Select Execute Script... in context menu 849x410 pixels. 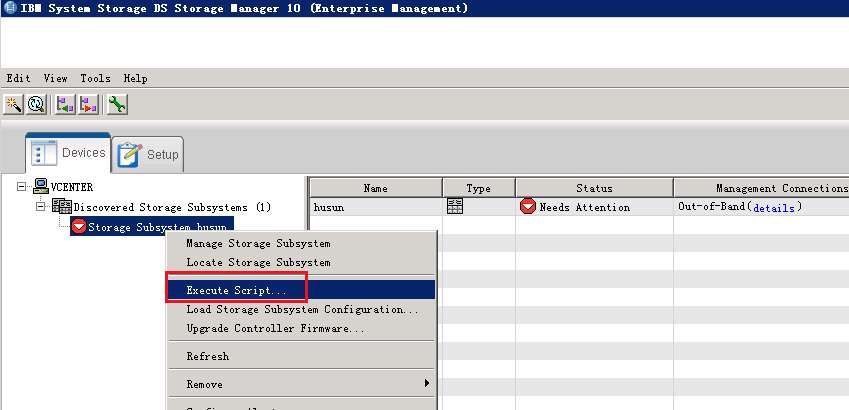[302, 290]
